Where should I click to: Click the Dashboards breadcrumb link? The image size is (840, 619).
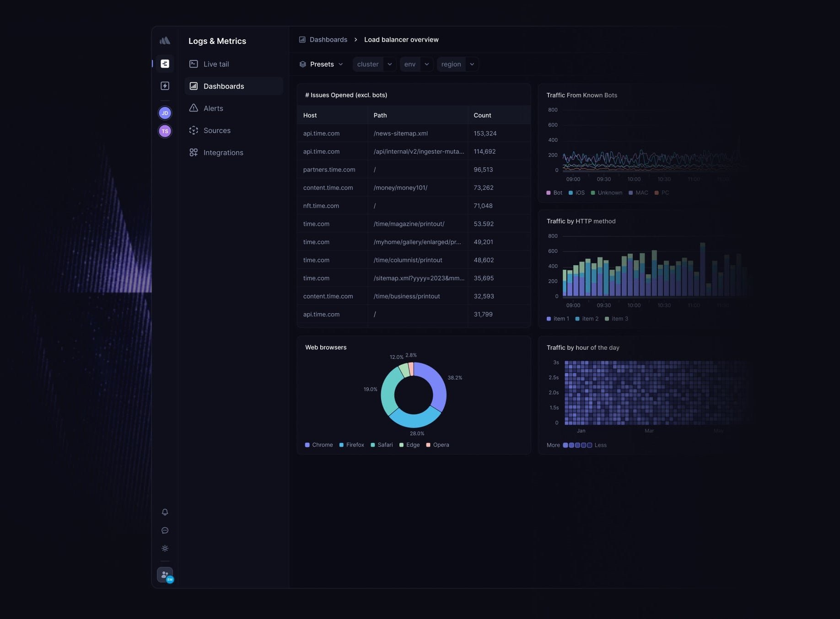328,40
